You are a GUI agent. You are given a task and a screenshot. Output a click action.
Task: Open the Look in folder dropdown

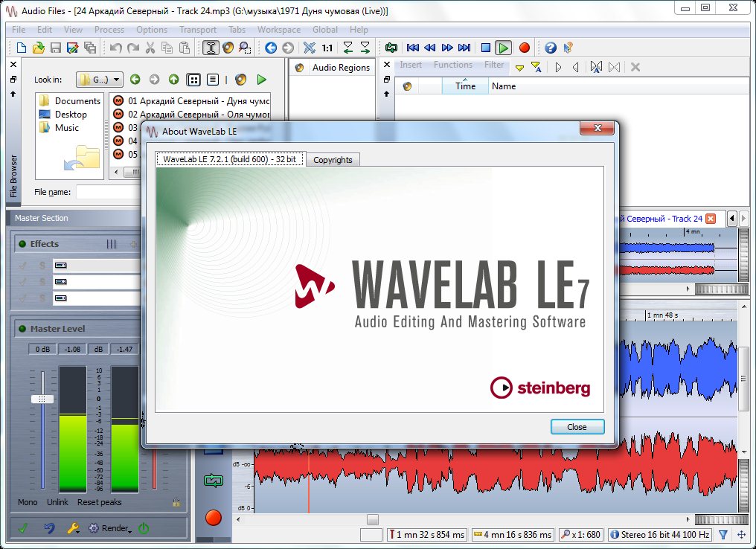coord(100,80)
